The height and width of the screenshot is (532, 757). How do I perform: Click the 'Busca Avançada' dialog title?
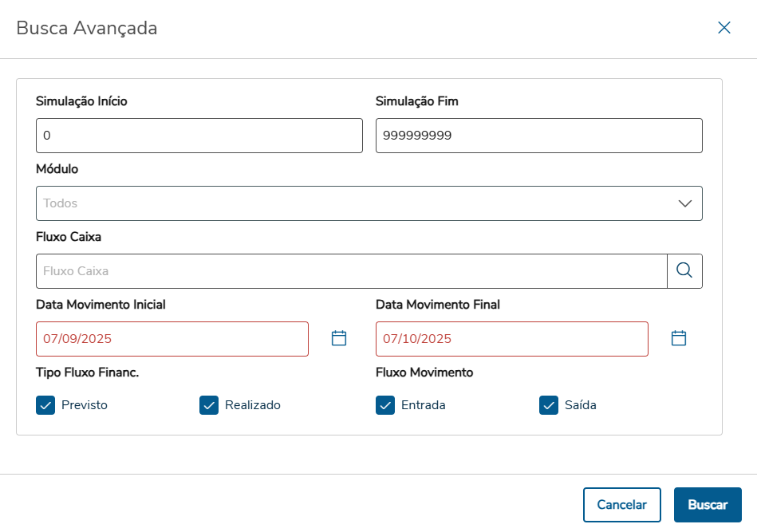coord(87,29)
